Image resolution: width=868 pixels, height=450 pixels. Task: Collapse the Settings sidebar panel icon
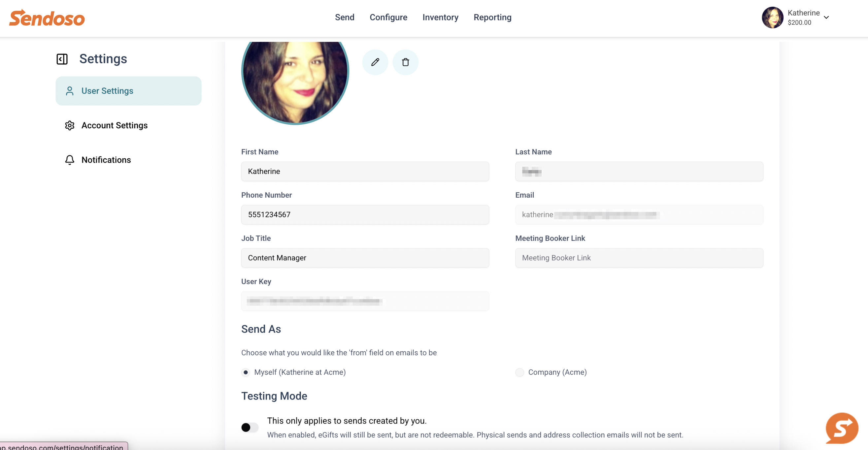click(62, 59)
